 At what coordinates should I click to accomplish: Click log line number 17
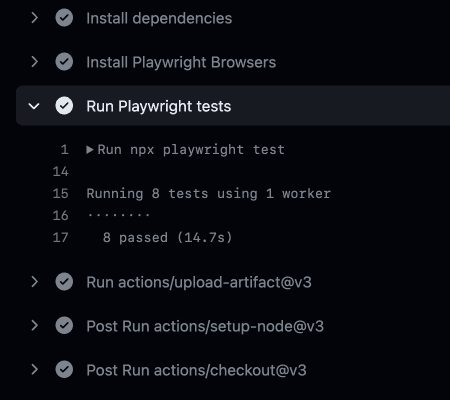click(x=60, y=238)
